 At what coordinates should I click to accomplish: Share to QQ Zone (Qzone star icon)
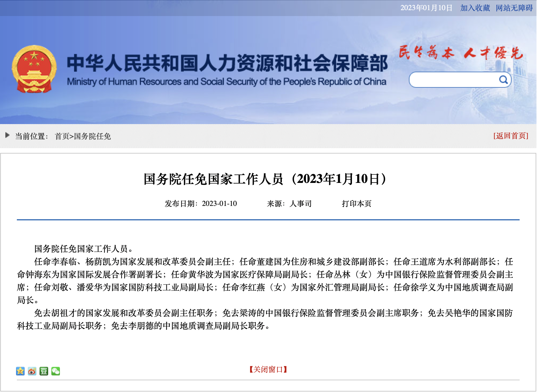pyautogui.click(x=20, y=371)
